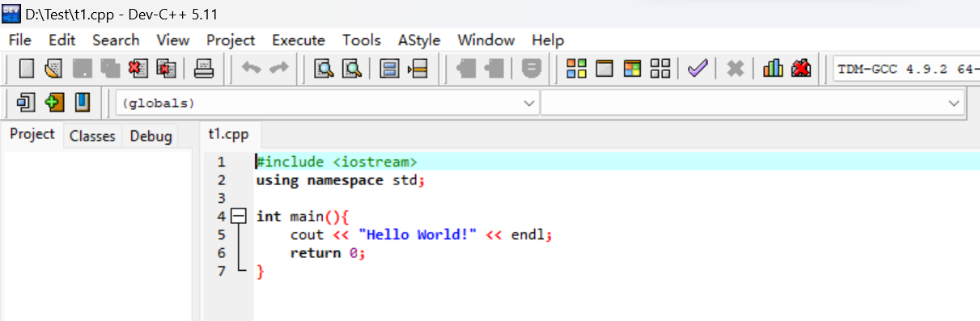This screenshot has width=980, height=321.
Task: Open the Search menu
Action: pyautogui.click(x=116, y=40)
